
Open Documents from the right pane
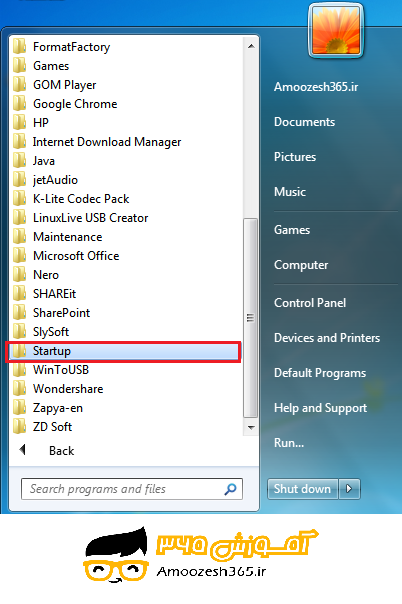(x=304, y=122)
